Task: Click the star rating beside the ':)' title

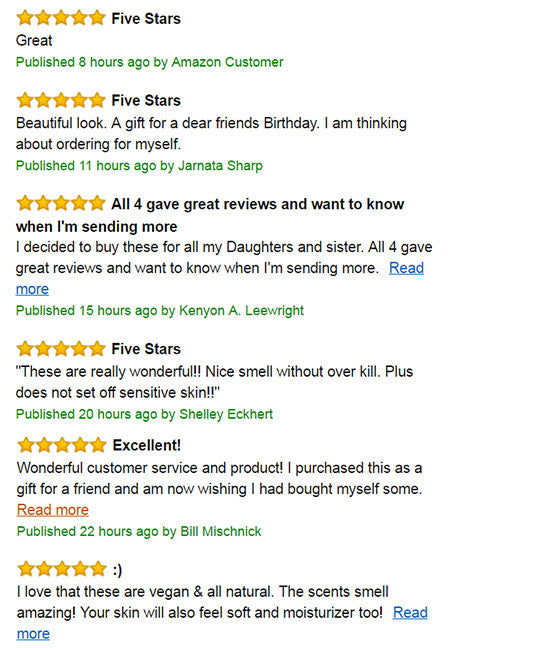Action: [x=62, y=569]
